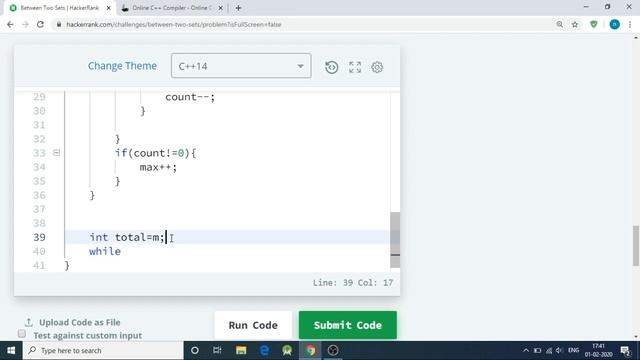Click line number 37 in the gutter
Image resolution: width=640 pixels, height=360 pixels.
click(39, 209)
